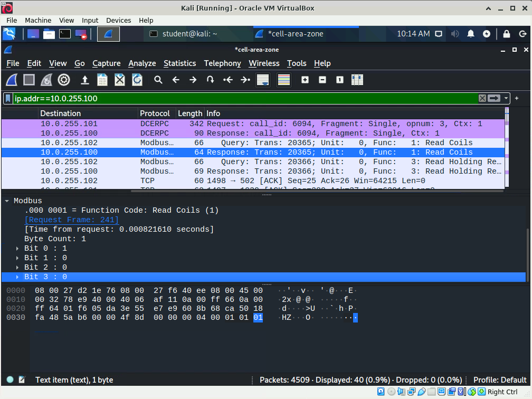Go back in packet history
The image size is (532, 399).
(x=176, y=80)
